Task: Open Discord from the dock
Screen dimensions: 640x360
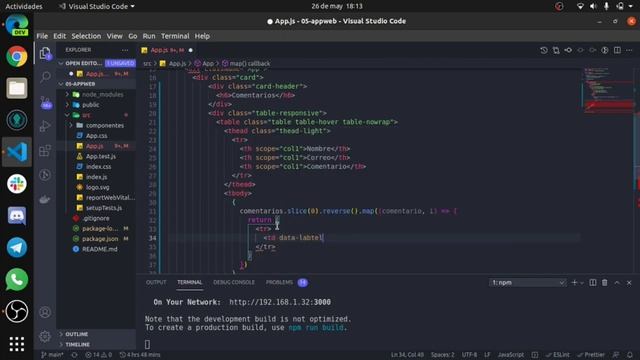Action: (17, 216)
